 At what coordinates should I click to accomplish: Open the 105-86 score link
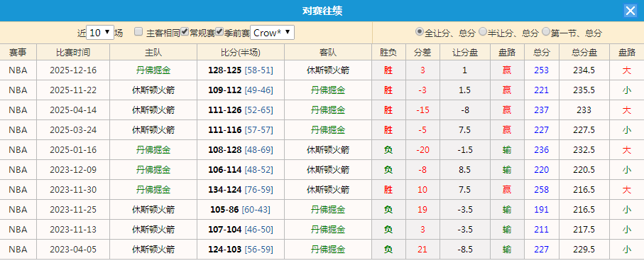click(x=224, y=210)
